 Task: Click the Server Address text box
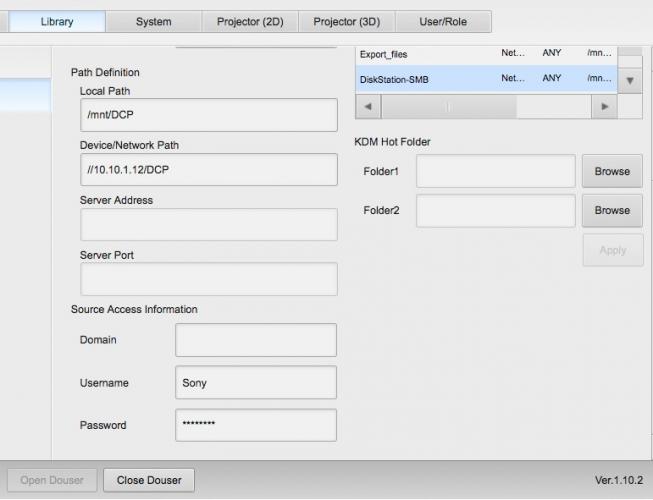click(x=208, y=224)
